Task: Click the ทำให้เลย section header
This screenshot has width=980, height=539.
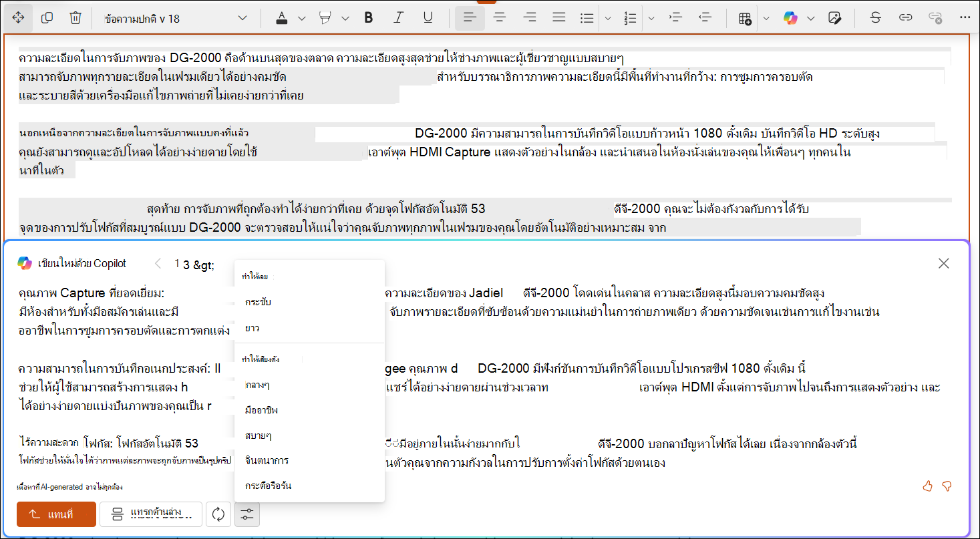Action: point(257,276)
